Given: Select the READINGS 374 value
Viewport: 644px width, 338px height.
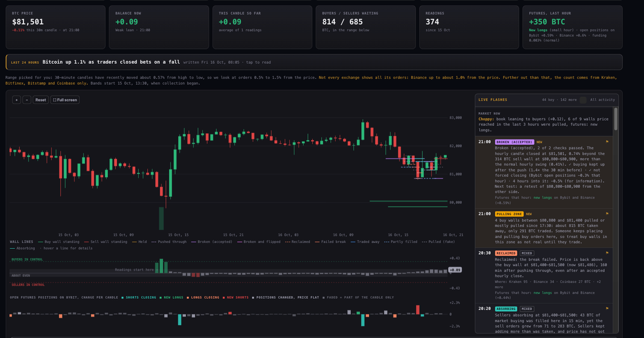Looking at the screenshot, I should coord(432,22).
